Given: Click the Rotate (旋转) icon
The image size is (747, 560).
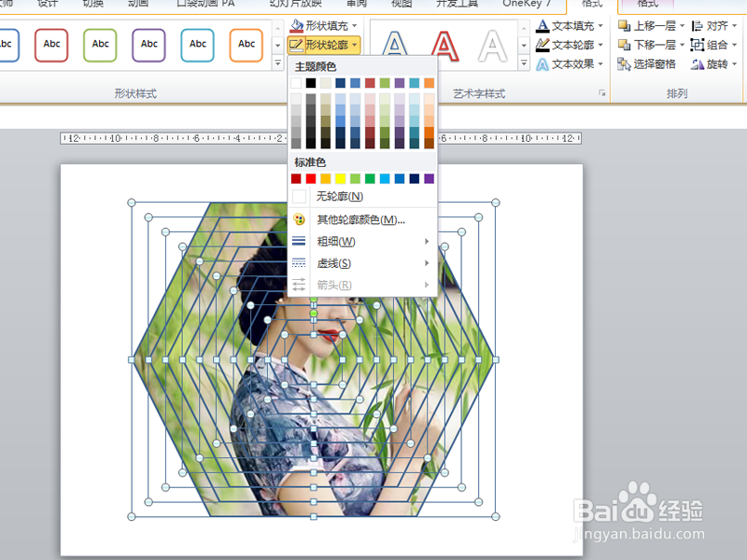Looking at the screenshot, I should 698,63.
